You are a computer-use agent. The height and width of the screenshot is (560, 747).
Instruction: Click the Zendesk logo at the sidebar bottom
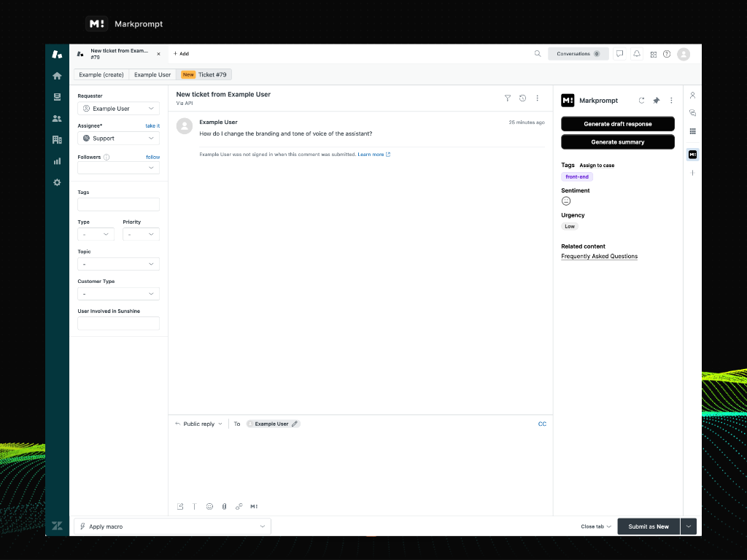[x=57, y=526]
